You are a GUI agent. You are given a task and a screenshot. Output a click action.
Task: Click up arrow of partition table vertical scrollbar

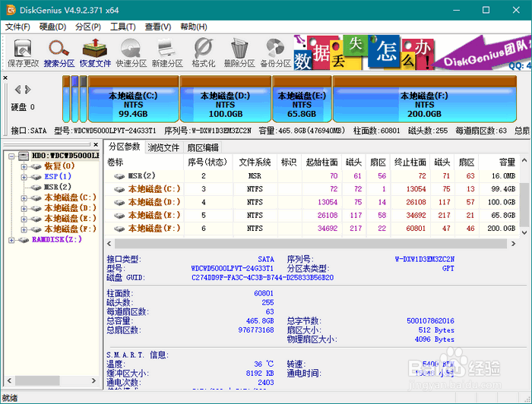tap(524, 160)
